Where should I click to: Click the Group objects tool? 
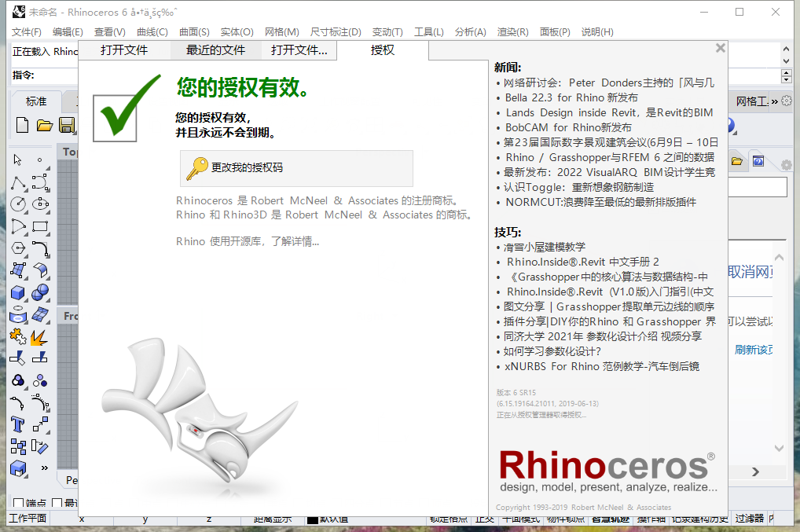tap(18, 381)
